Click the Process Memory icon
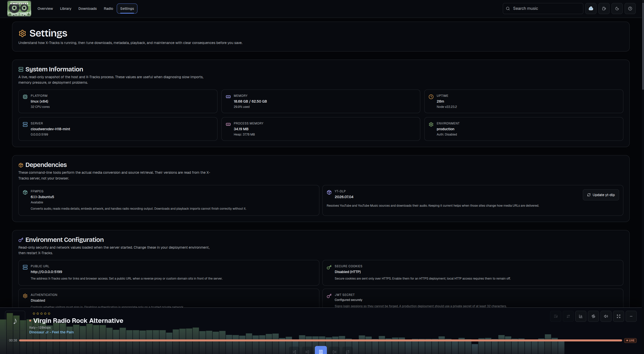The image size is (644, 354). pyautogui.click(x=228, y=124)
